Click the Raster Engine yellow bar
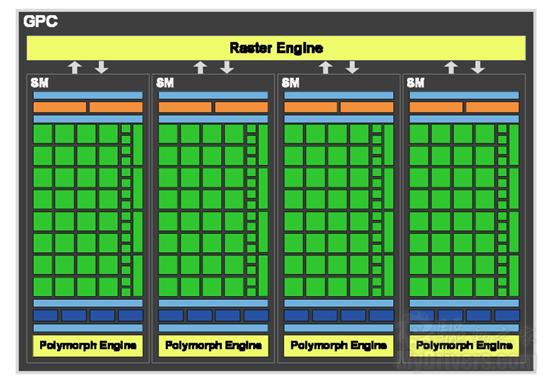 [276, 48]
